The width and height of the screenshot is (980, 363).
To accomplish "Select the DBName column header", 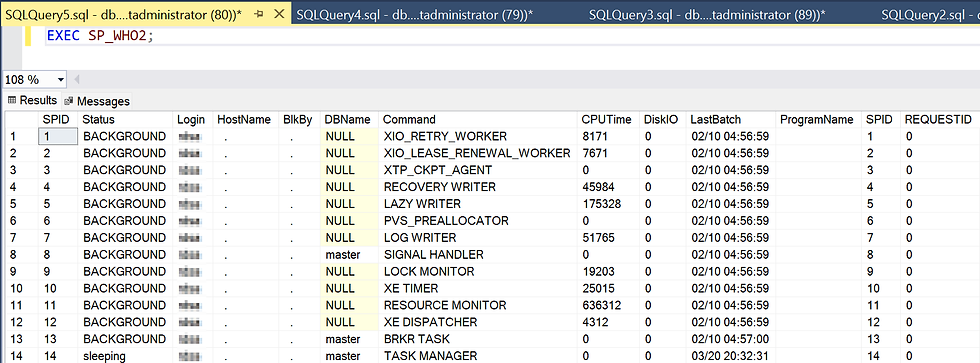I will [349, 119].
